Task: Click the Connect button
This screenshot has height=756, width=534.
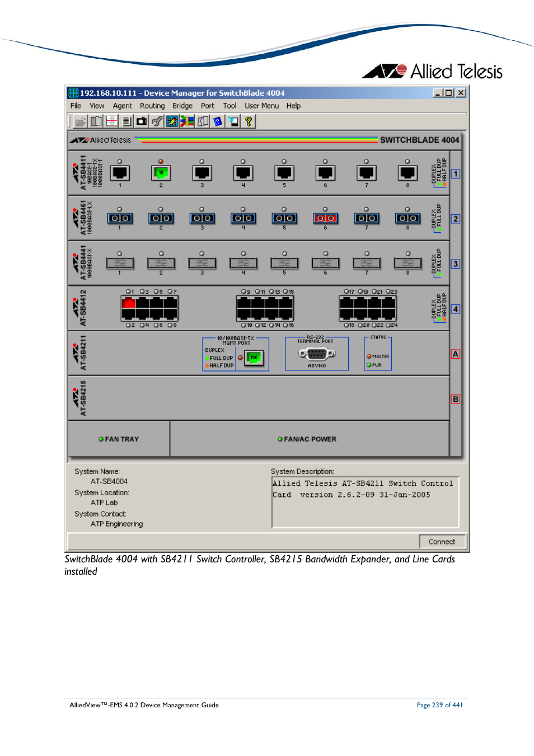Action: point(442,542)
